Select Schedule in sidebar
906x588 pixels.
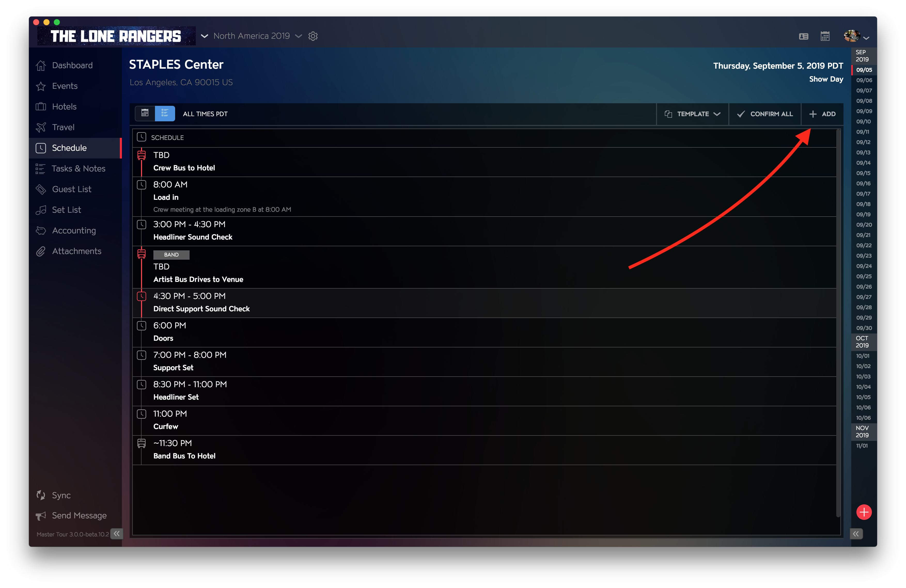pos(75,148)
